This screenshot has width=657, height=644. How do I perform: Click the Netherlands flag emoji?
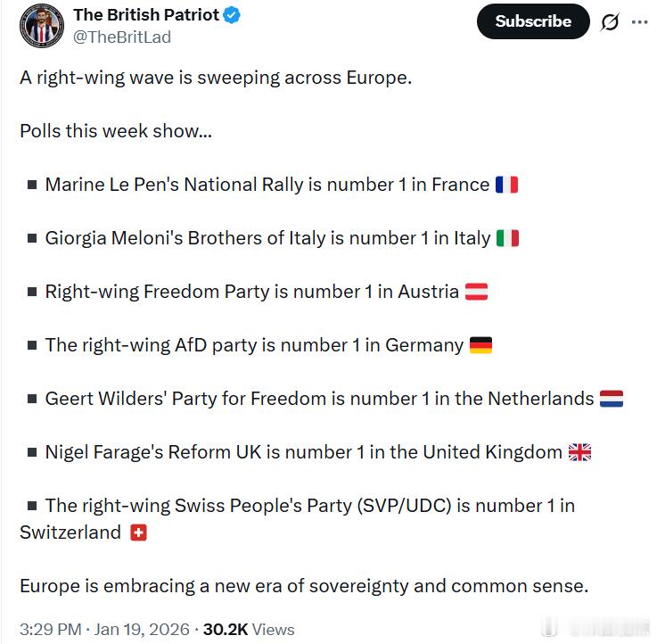612,399
